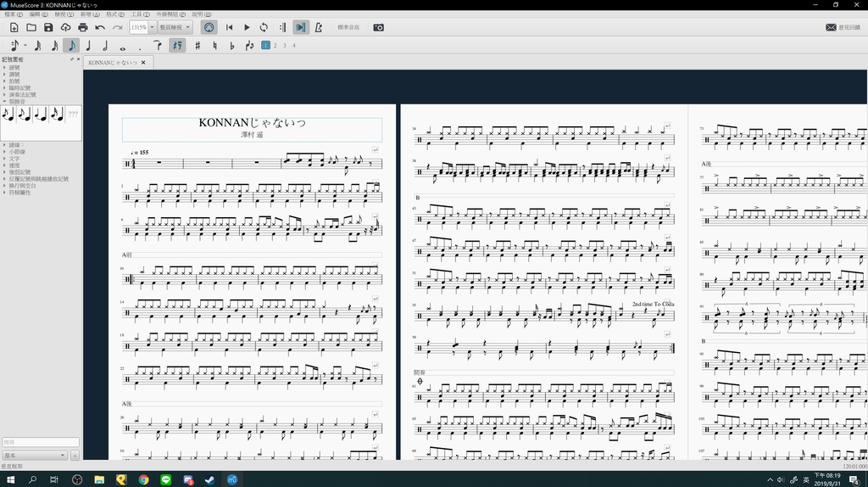
Task: Toggle the MIDI input button
Action: click(209, 27)
